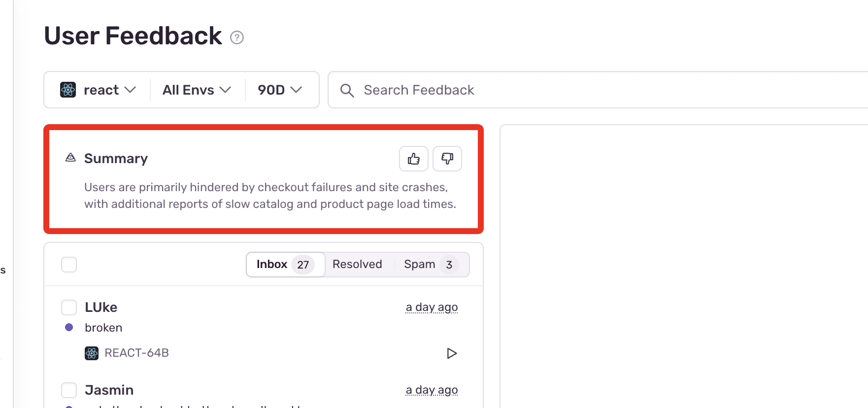Check the checkbox on LUke's feedback item

coord(69,307)
